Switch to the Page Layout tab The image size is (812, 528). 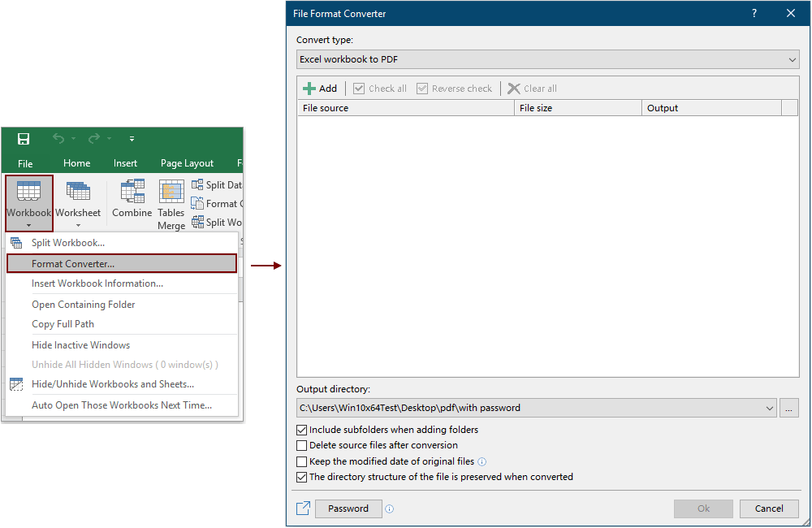[x=187, y=162]
